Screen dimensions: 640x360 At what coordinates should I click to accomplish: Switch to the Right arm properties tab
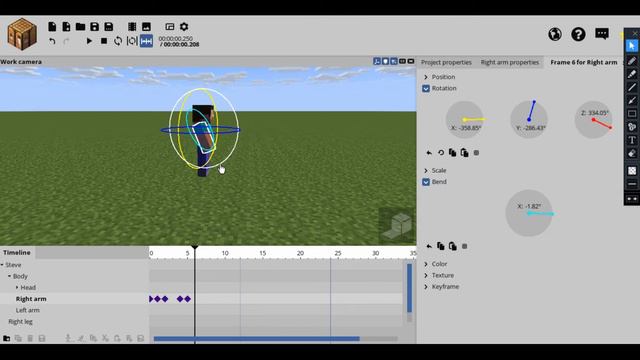coord(510,62)
